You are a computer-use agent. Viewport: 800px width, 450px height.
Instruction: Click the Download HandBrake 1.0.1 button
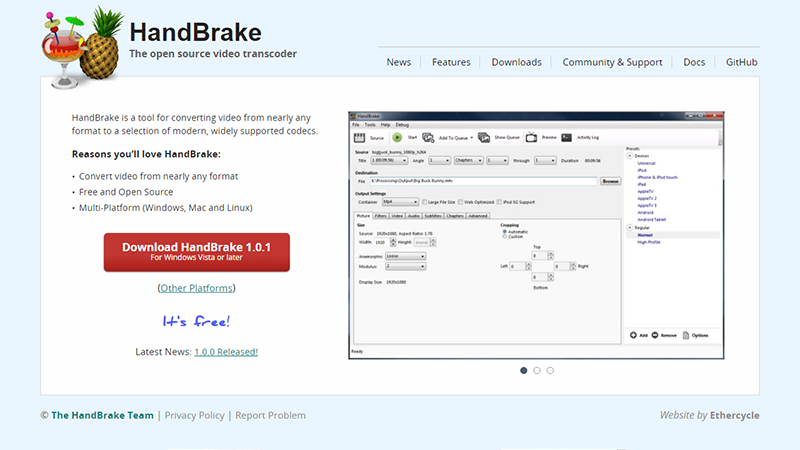(196, 252)
